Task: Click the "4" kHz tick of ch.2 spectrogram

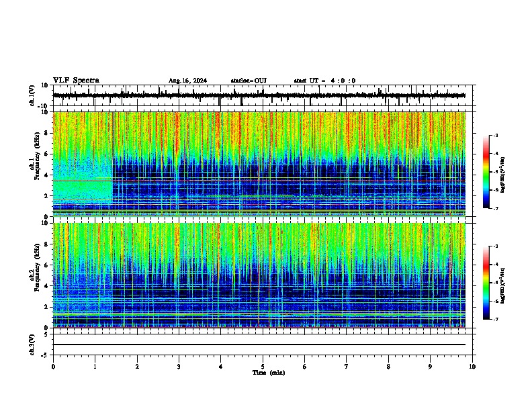Action: [x=46, y=286]
